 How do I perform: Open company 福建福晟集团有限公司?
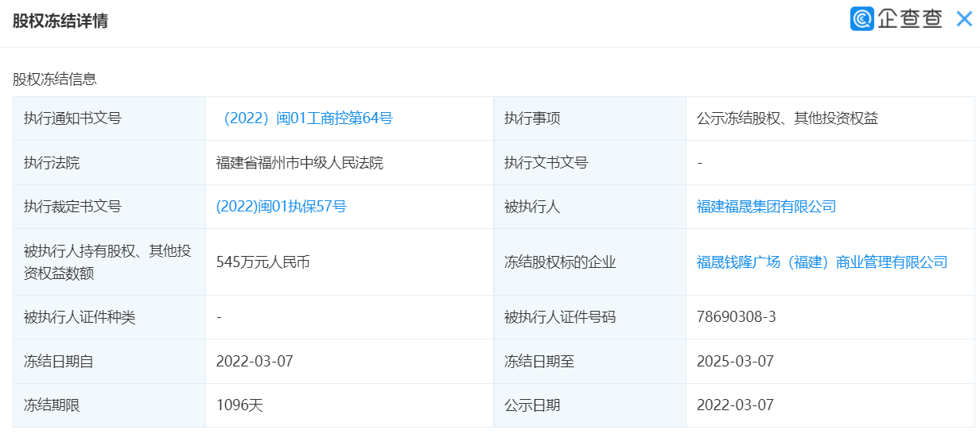pyautogui.click(x=767, y=207)
